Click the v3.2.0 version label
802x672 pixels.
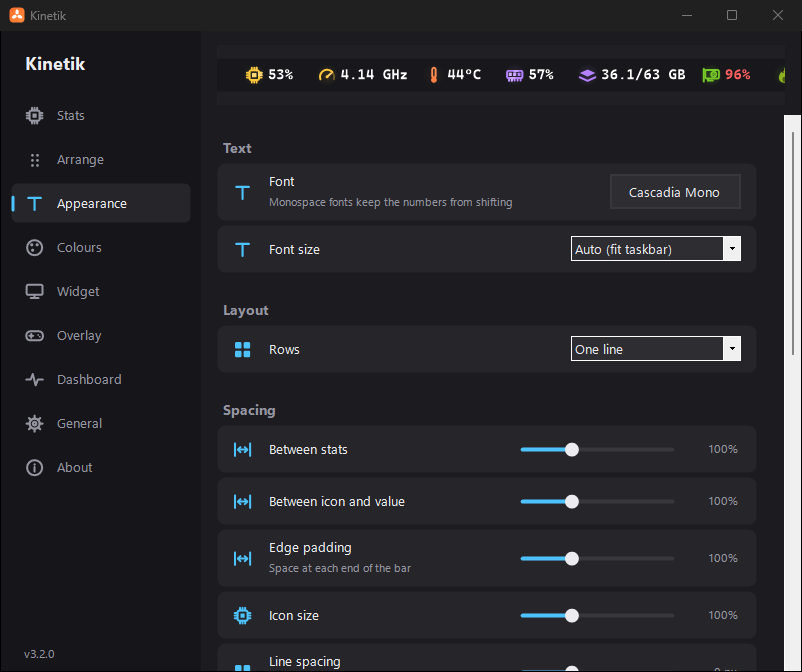click(x=39, y=654)
